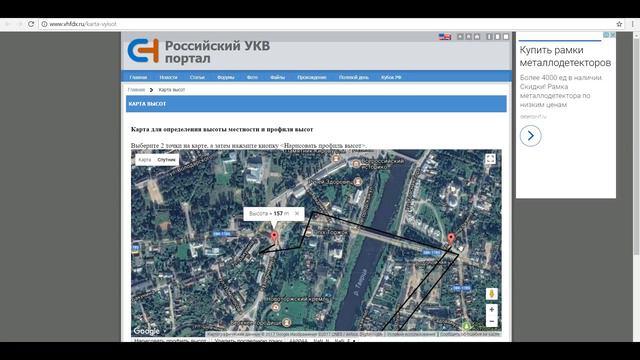
Task: Open Главная in the blue navigation bar
Action: click(138, 77)
